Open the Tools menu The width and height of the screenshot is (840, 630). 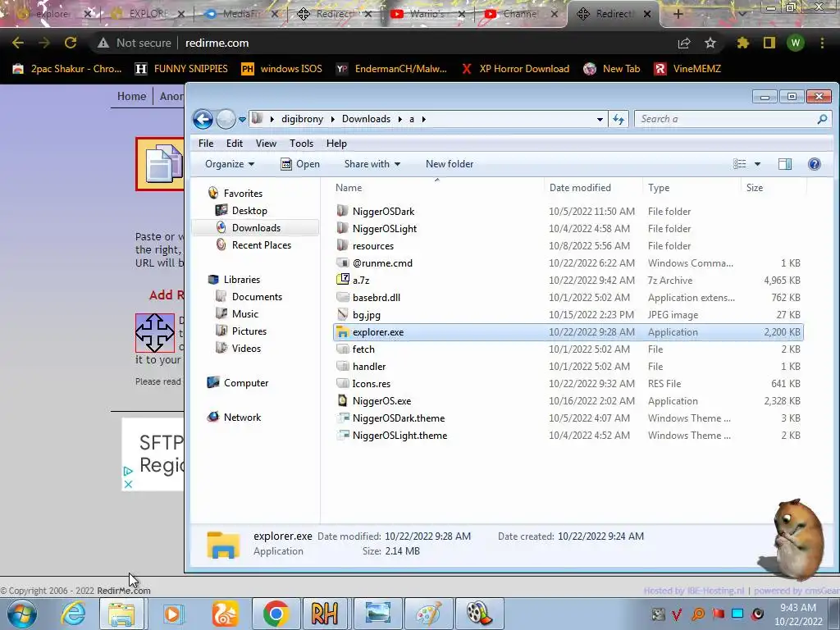[x=301, y=143]
